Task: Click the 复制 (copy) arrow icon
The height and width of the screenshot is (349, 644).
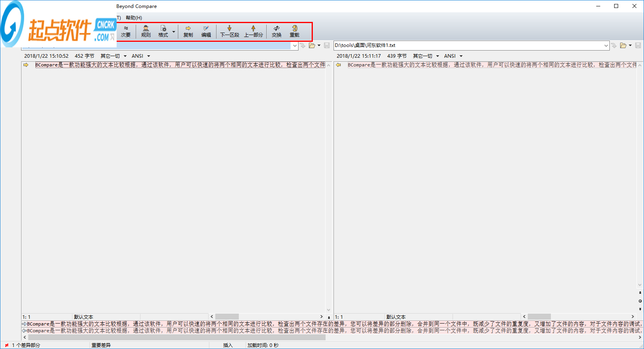Action: click(x=188, y=31)
